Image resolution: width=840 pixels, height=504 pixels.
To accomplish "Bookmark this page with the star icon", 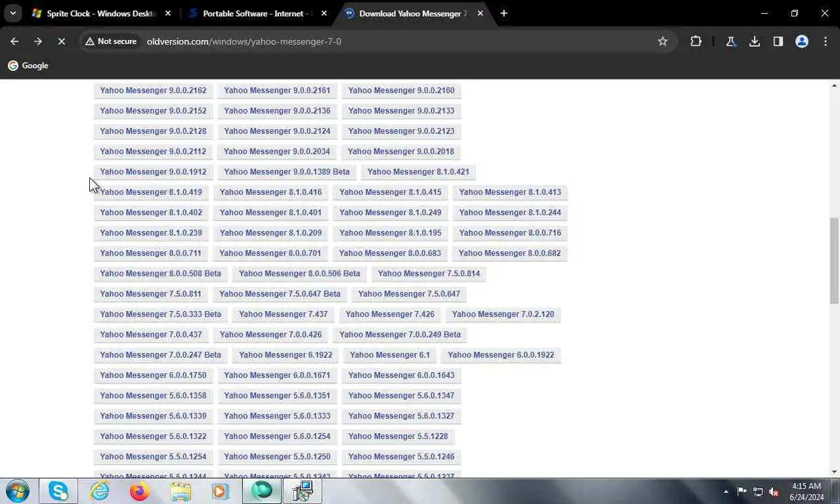I will tap(663, 41).
